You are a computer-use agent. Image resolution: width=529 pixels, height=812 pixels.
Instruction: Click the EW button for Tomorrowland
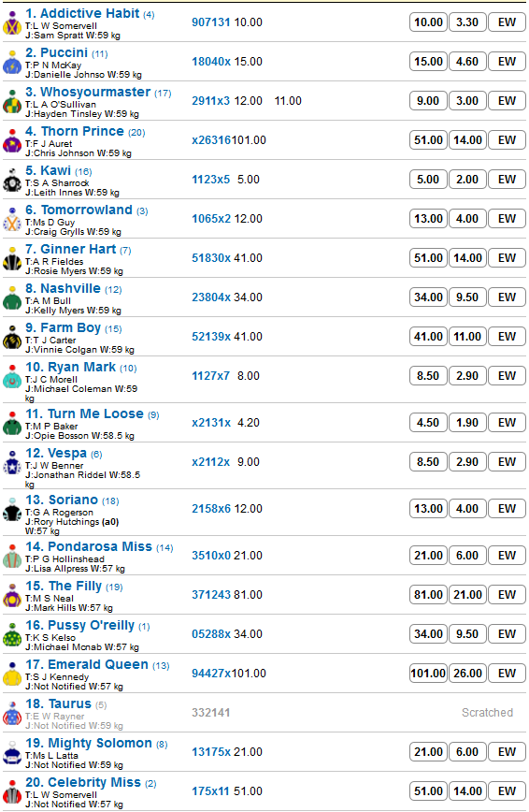[507, 219]
